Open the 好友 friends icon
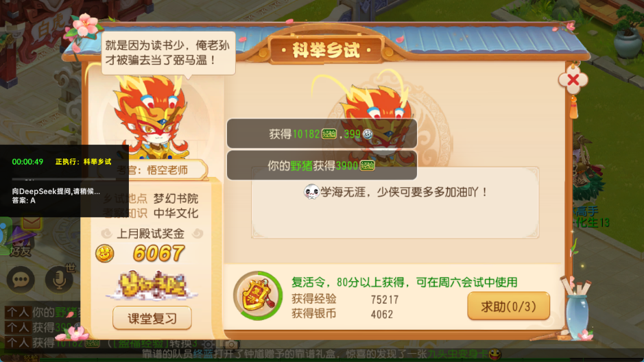Screen dimensions: 644x362 (x=21, y=243)
